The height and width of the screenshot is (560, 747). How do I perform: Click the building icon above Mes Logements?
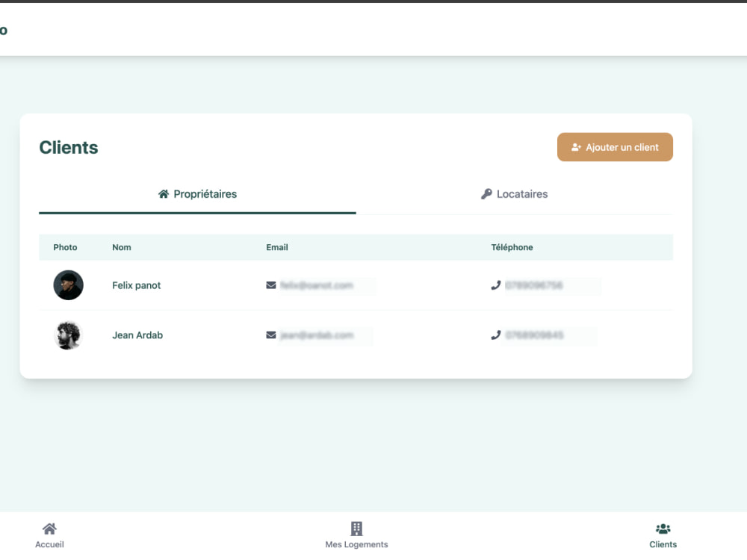coord(356,529)
